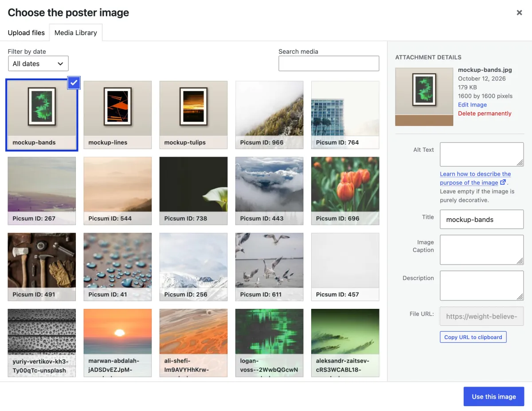Click the attachment details preview thumbnail

click(x=424, y=97)
